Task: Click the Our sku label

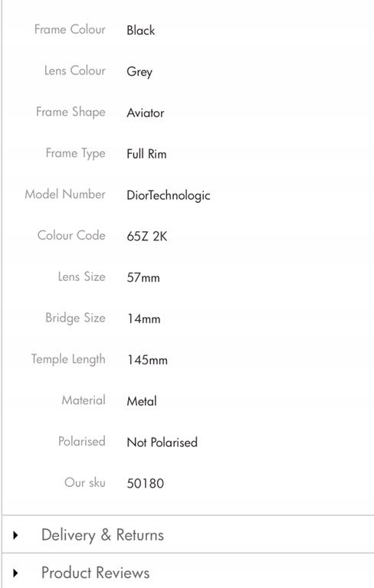Action: tap(85, 482)
